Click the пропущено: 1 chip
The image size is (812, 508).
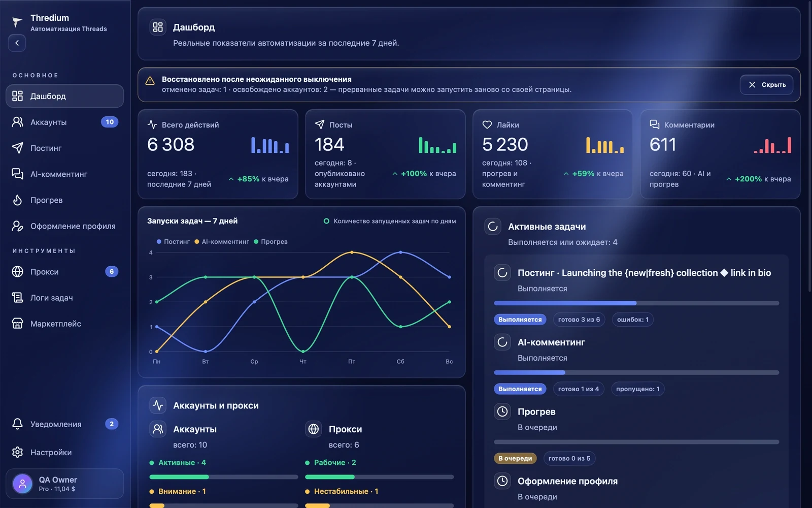point(638,389)
